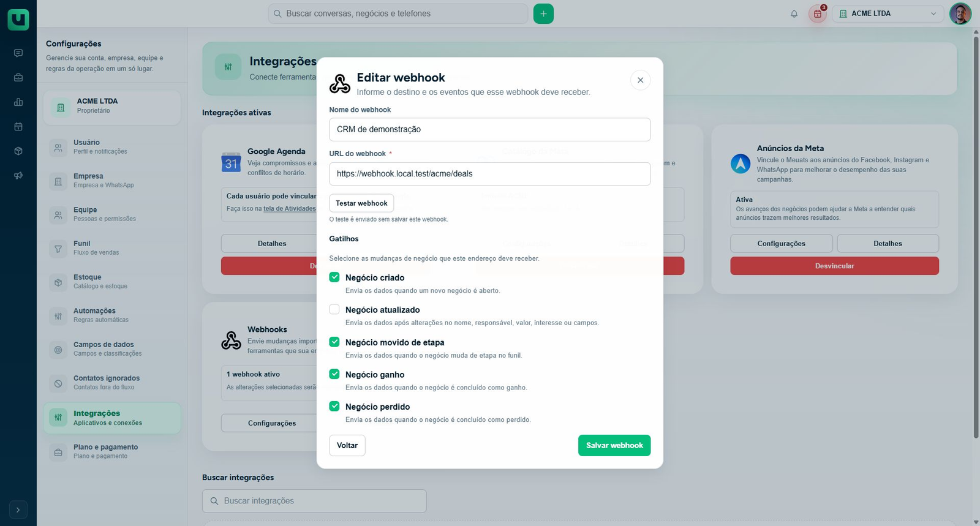Viewport: 980px width, 526px height.
Task: Open Usuário settings section
Action: [112, 147]
